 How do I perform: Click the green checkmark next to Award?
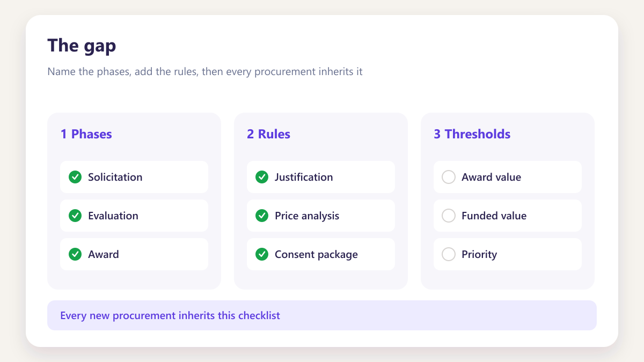(75, 254)
